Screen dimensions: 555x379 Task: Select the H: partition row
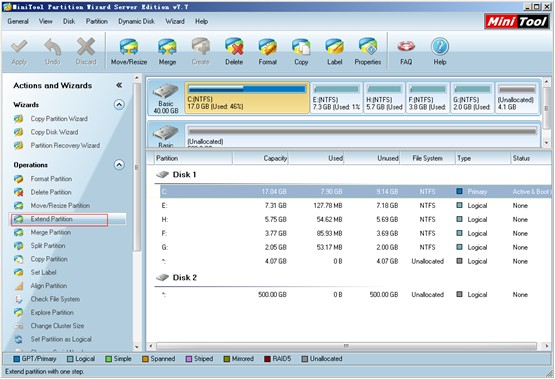click(354, 220)
